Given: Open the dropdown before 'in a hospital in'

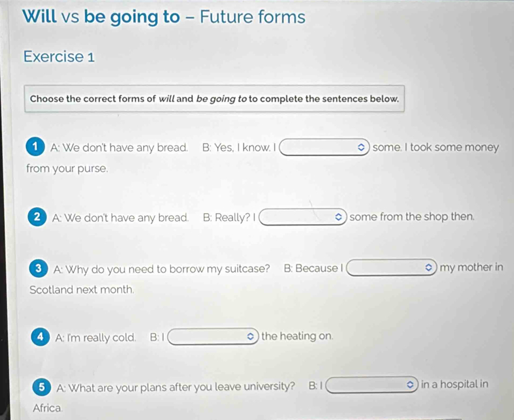Looking at the screenshot, I should coord(372,384).
